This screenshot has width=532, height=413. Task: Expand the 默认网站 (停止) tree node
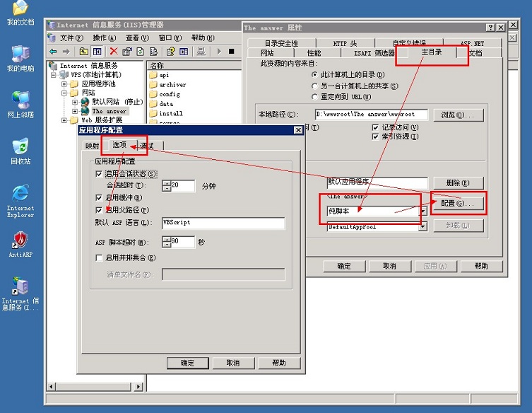(x=75, y=102)
